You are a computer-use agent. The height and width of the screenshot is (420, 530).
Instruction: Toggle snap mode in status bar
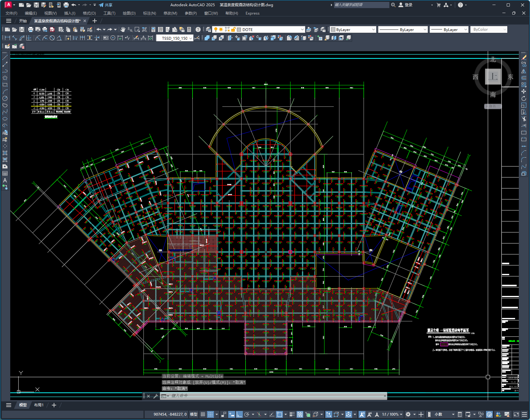tap(211, 414)
